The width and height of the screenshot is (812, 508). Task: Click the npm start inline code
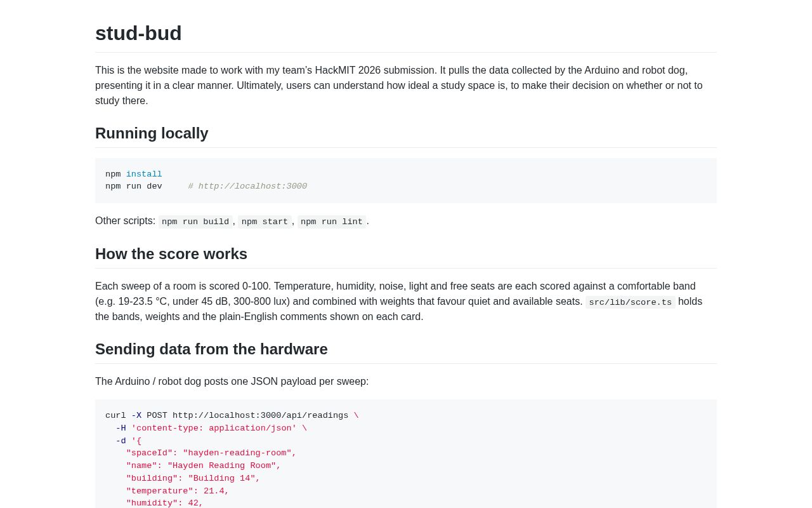[265, 222]
